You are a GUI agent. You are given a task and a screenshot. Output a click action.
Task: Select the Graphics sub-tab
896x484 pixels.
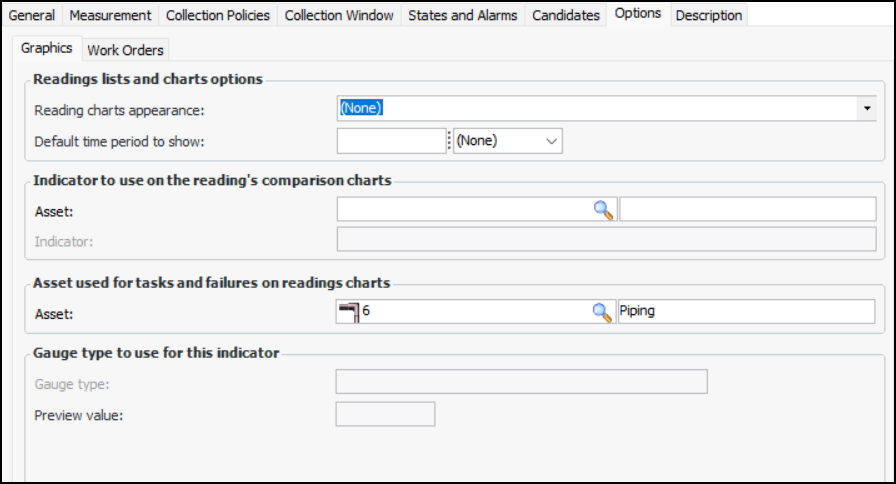point(47,48)
